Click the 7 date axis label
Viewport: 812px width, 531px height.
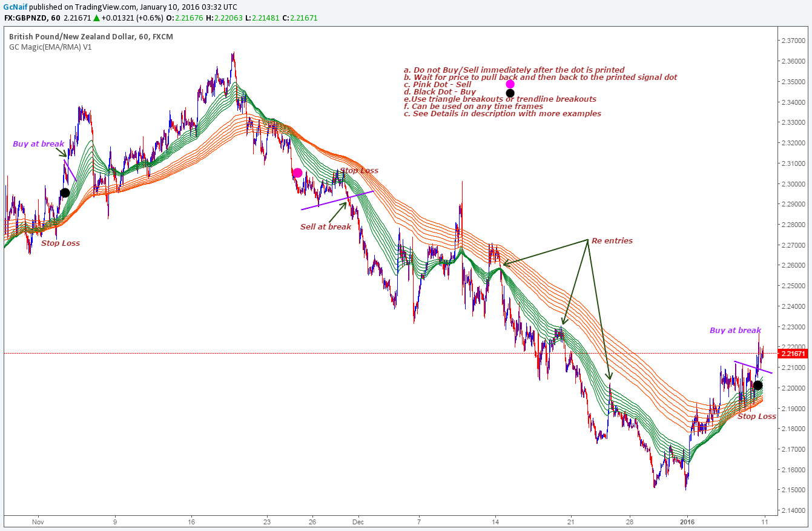point(418,521)
